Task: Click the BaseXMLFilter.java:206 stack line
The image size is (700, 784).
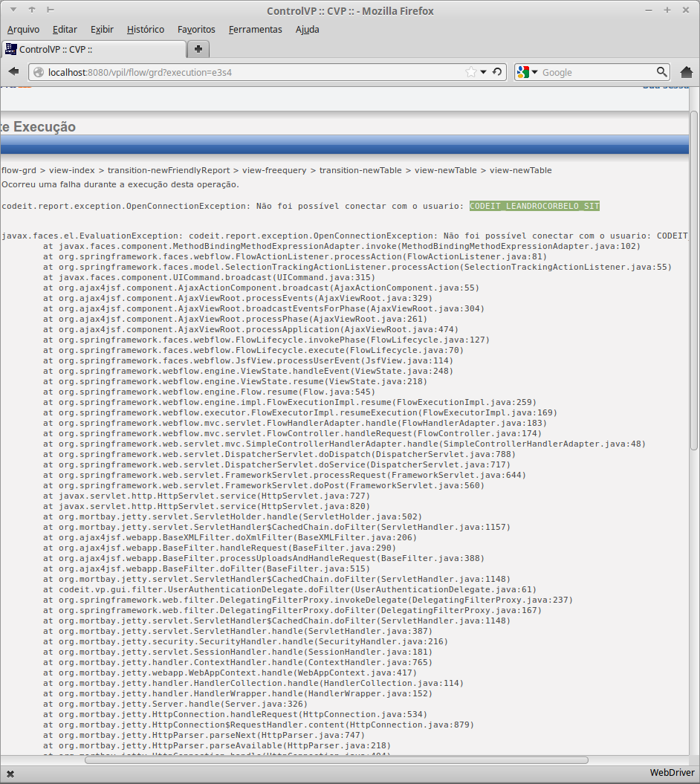Action: click(x=230, y=537)
